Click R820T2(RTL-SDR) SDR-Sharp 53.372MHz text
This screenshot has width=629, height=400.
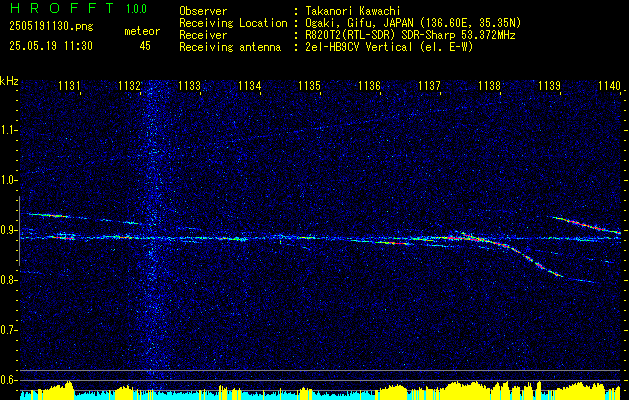(x=410, y=35)
